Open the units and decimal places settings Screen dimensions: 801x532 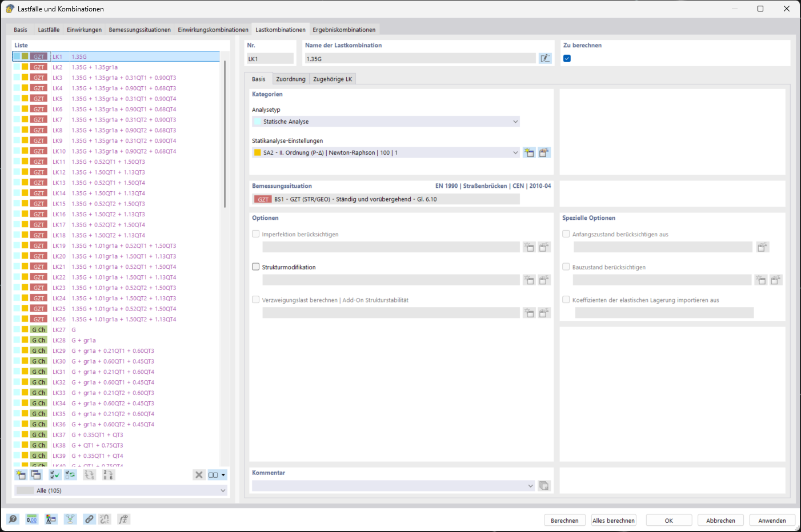coord(31,519)
